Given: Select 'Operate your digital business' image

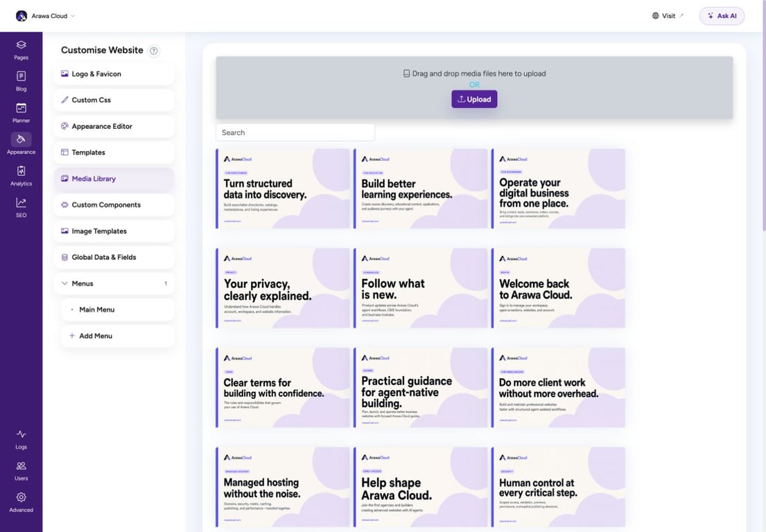Looking at the screenshot, I should (558, 188).
